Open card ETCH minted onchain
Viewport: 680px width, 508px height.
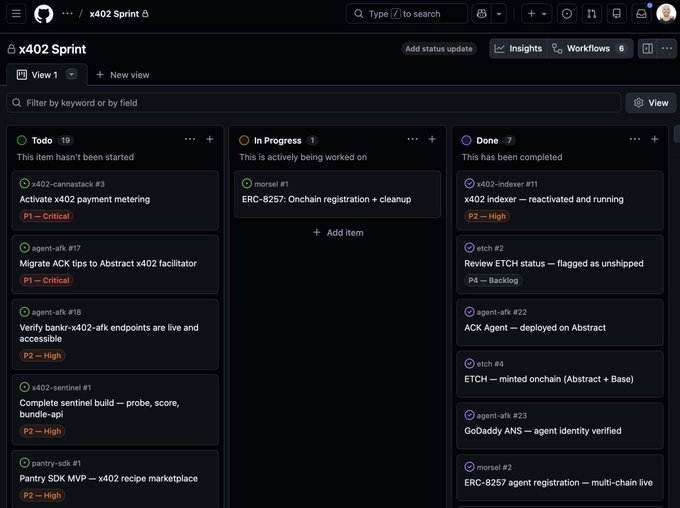click(x=549, y=379)
